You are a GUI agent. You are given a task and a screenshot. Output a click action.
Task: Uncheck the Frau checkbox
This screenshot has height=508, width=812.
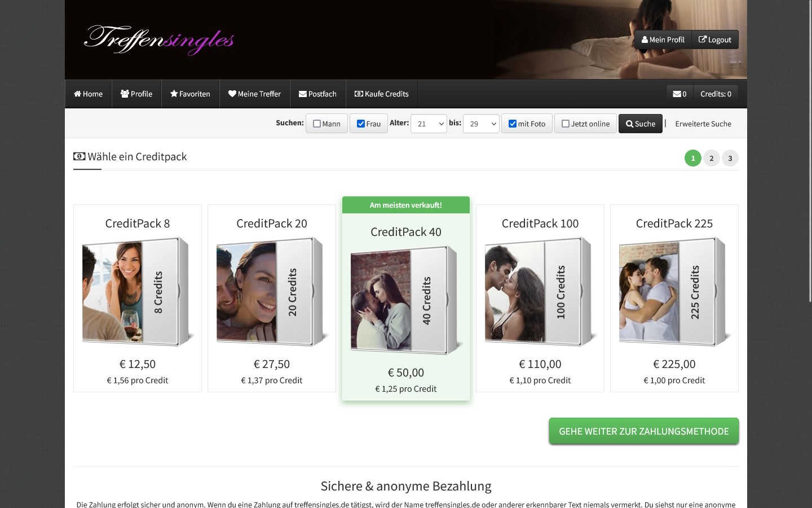(x=361, y=124)
